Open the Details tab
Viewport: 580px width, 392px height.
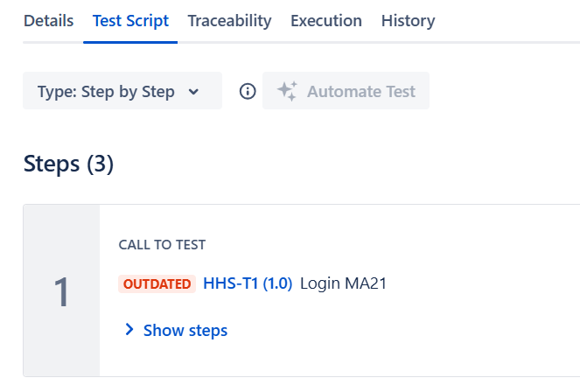48,21
